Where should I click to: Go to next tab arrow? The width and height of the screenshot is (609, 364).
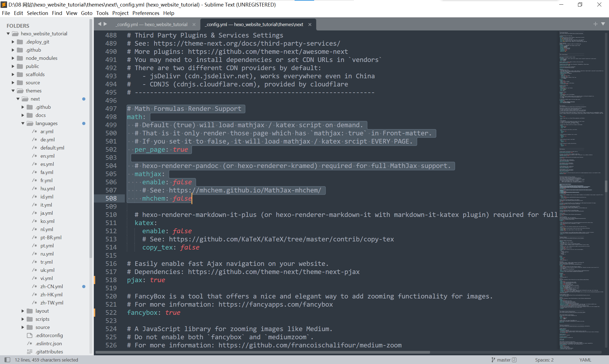click(105, 24)
